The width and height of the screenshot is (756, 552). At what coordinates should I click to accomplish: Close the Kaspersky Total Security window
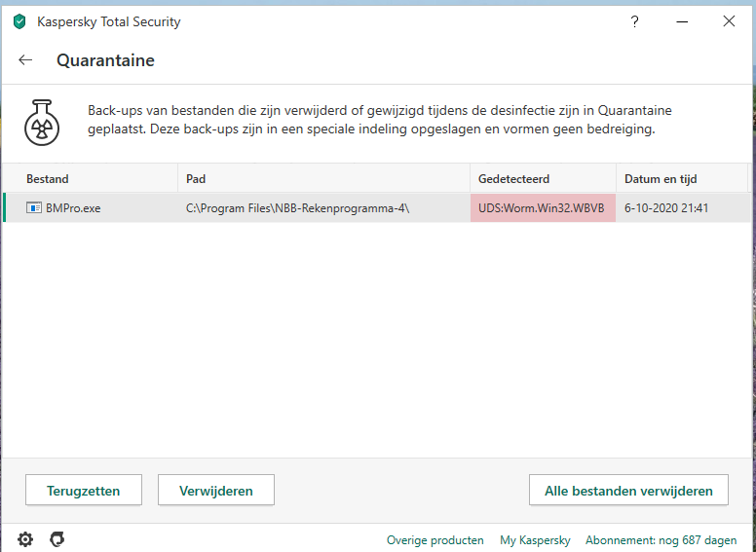[x=729, y=21]
